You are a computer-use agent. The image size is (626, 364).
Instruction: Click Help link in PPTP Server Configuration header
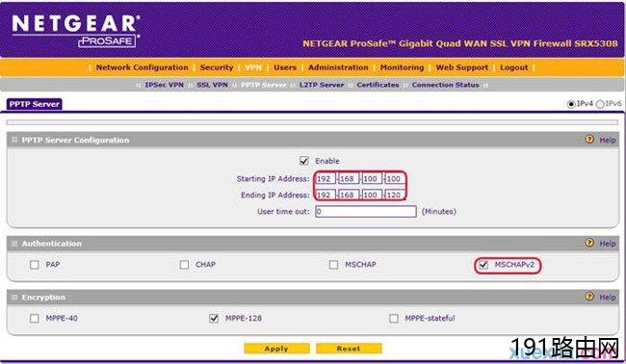coord(608,140)
